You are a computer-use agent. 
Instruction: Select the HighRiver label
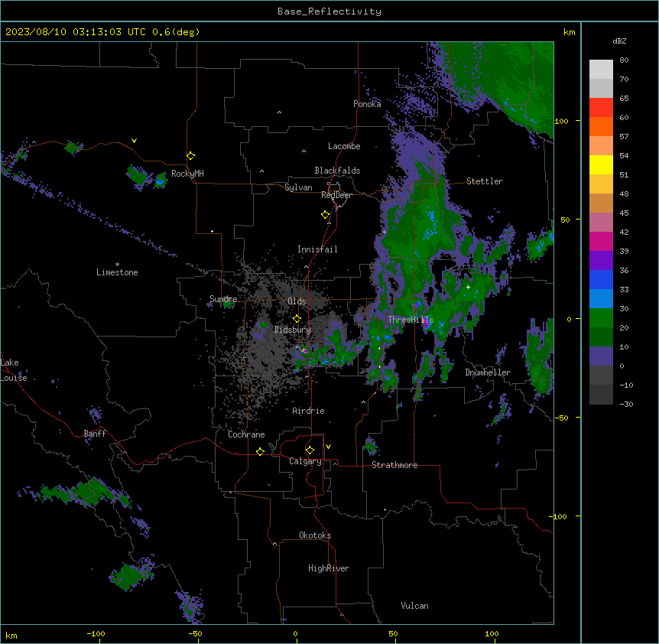tap(329, 568)
